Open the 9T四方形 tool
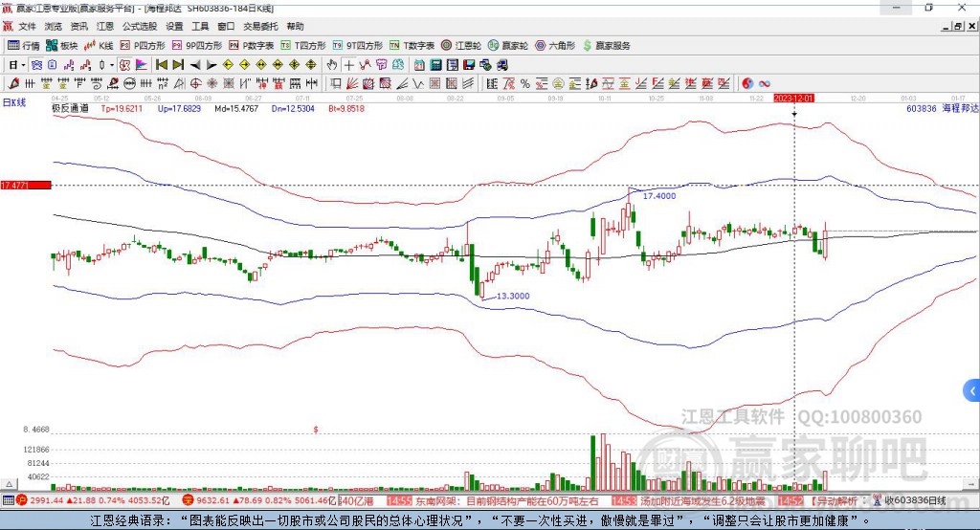The height and width of the screenshot is (530, 980). click(x=358, y=46)
